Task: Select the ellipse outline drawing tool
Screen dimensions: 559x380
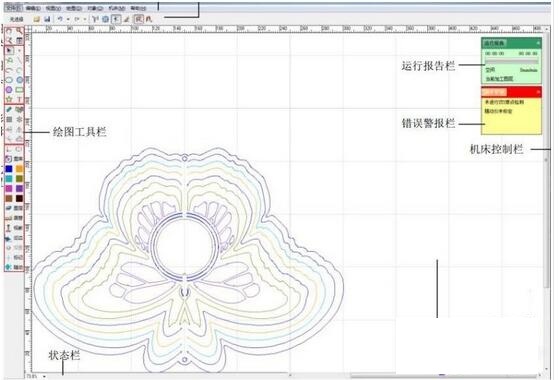Action: (9, 80)
